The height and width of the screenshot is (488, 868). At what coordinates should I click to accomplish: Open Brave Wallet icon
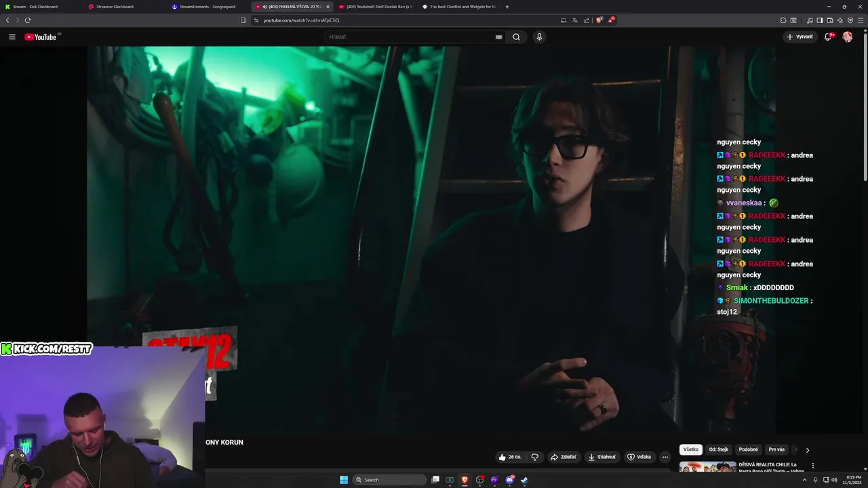(830, 20)
